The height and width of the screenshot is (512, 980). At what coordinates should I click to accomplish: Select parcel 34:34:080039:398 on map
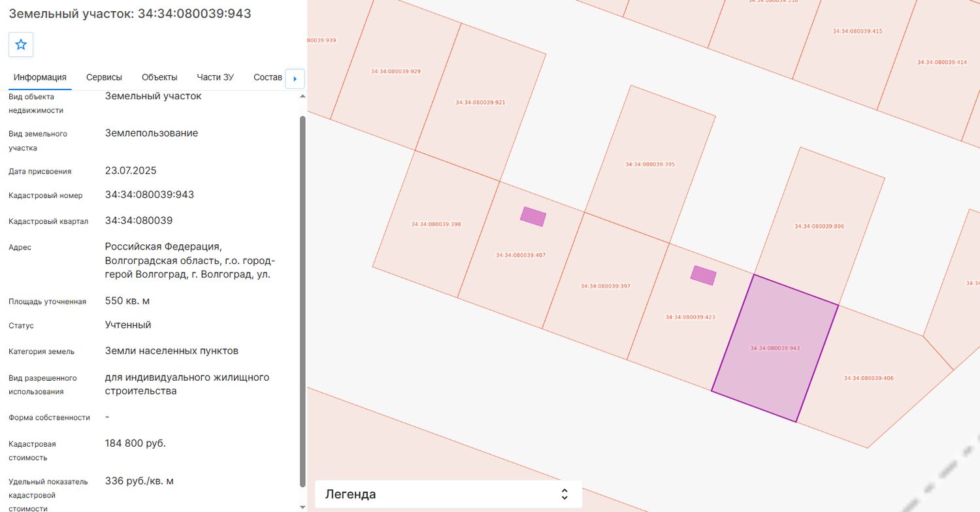(436, 224)
